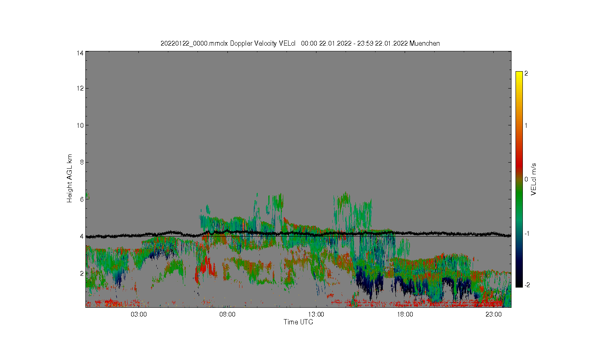Click the height axis label 10
The height and width of the screenshot is (364, 607).
coord(81,125)
